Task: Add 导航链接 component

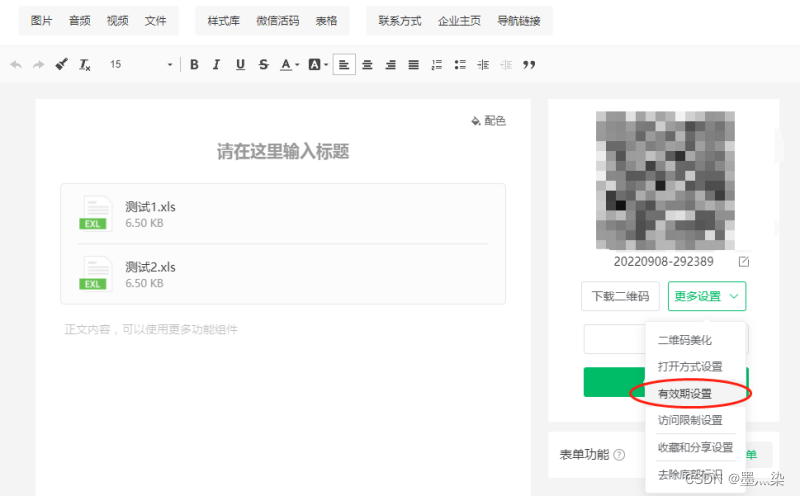Action: (x=518, y=21)
